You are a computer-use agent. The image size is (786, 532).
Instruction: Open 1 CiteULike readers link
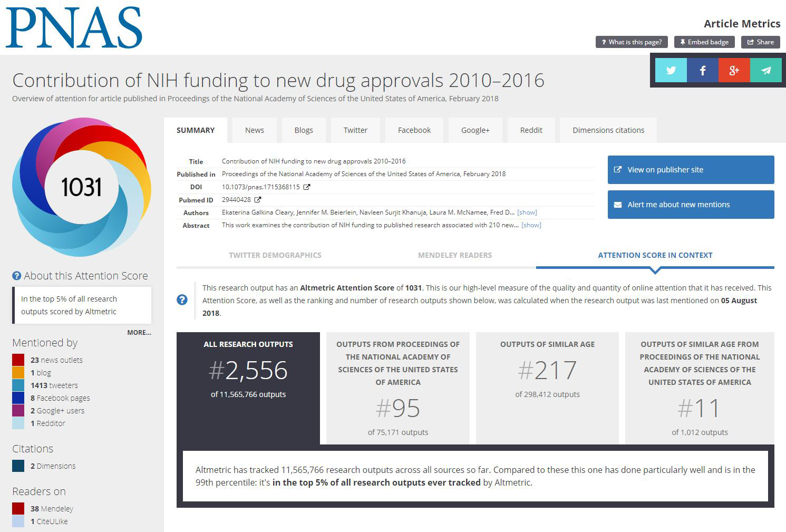[x=49, y=521]
